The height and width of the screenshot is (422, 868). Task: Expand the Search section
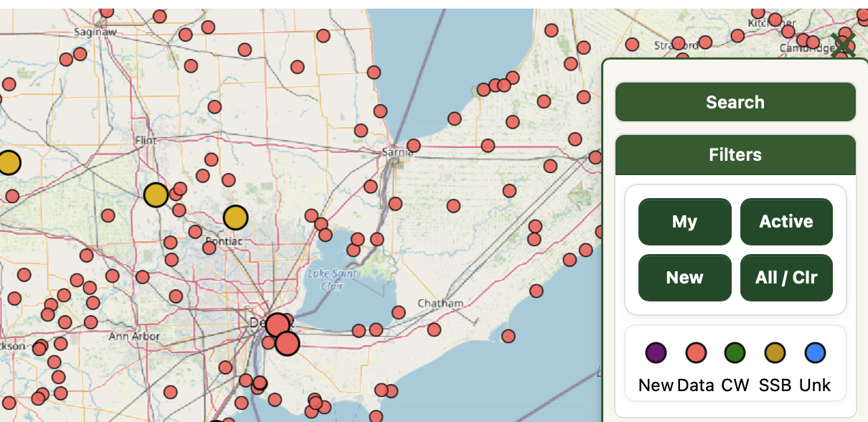pos(735,102)
